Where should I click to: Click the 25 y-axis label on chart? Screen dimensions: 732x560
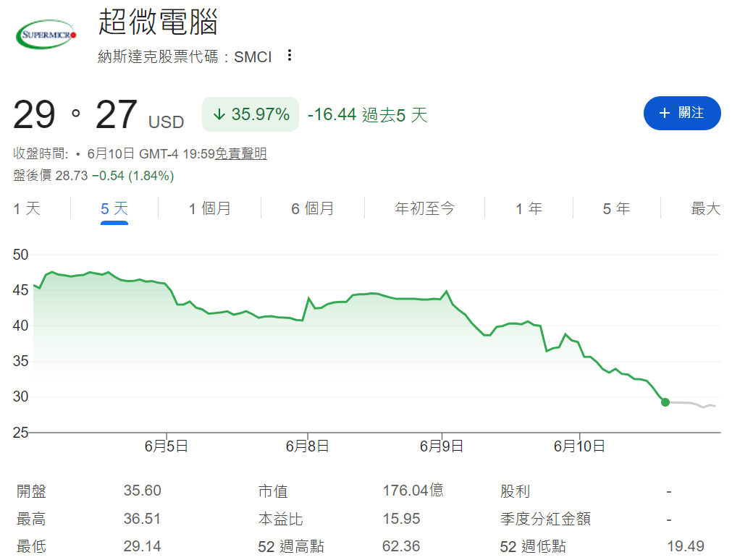coord(20,433)
